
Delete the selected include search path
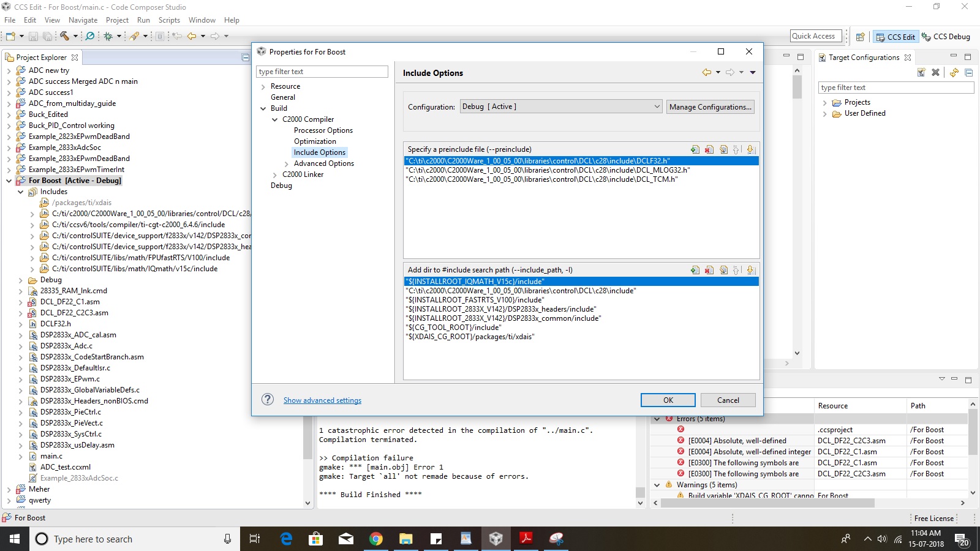[709, 270]
